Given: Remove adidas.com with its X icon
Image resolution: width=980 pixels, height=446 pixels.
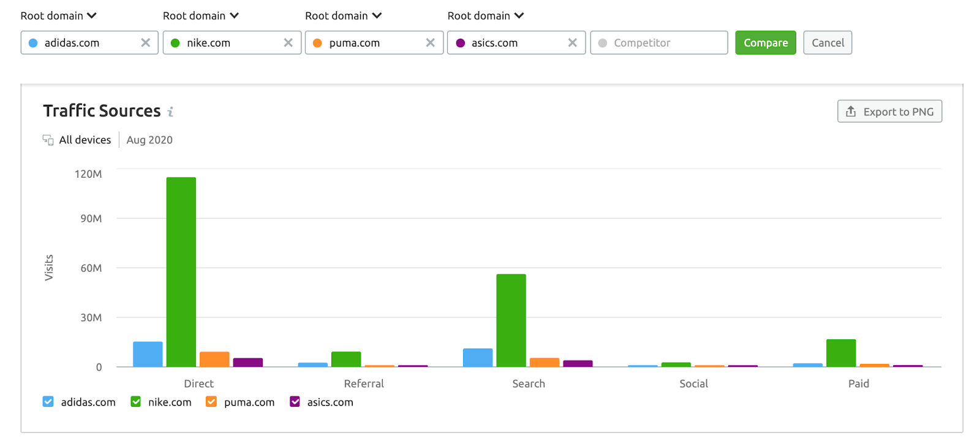Looking at the screenshot, I should pos(145,43).
